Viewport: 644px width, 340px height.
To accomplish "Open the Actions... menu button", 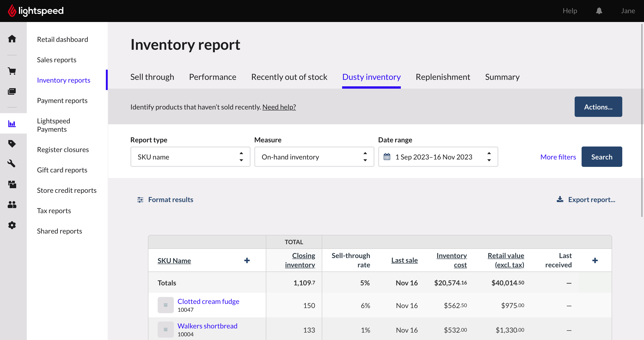I will [x=598, y=107].
